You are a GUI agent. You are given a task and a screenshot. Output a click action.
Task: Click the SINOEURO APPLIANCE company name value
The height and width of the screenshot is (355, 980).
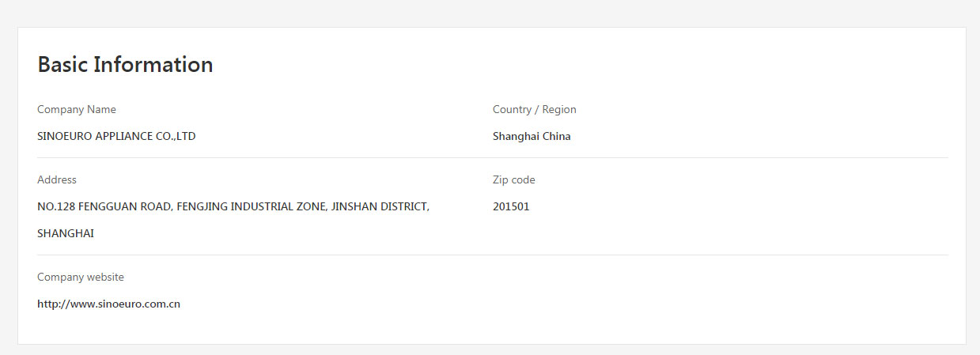pos(116,136)
